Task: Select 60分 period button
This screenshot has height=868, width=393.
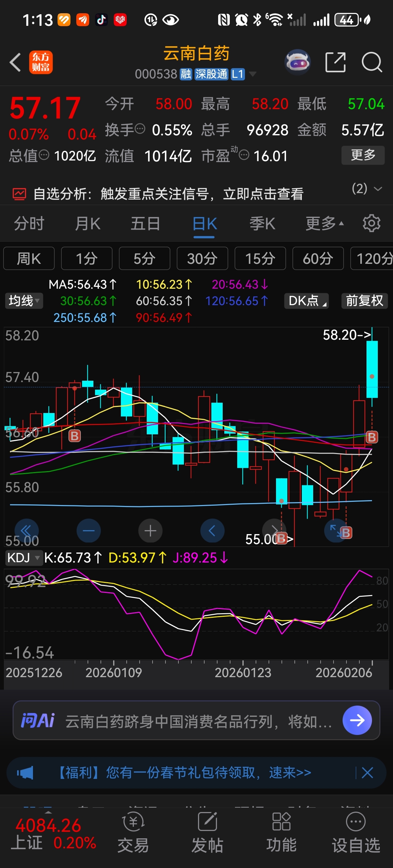Action: tap(318, 258)
